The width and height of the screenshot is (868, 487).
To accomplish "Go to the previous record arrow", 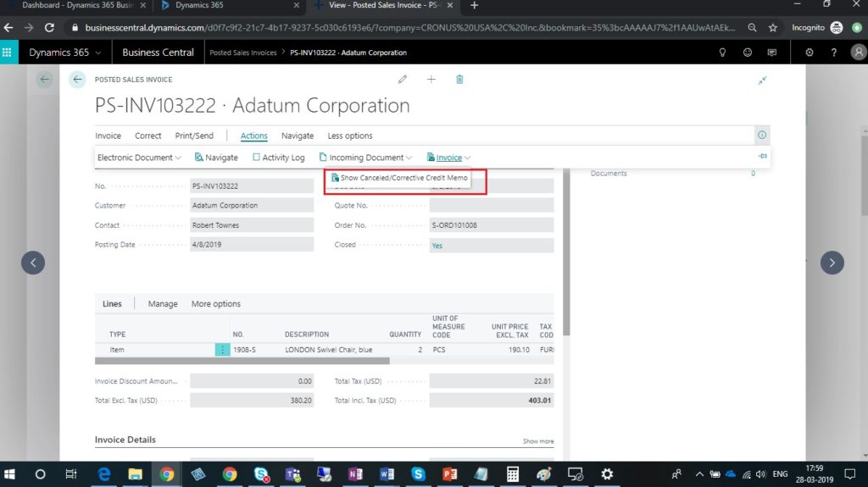I will point(33,263).
